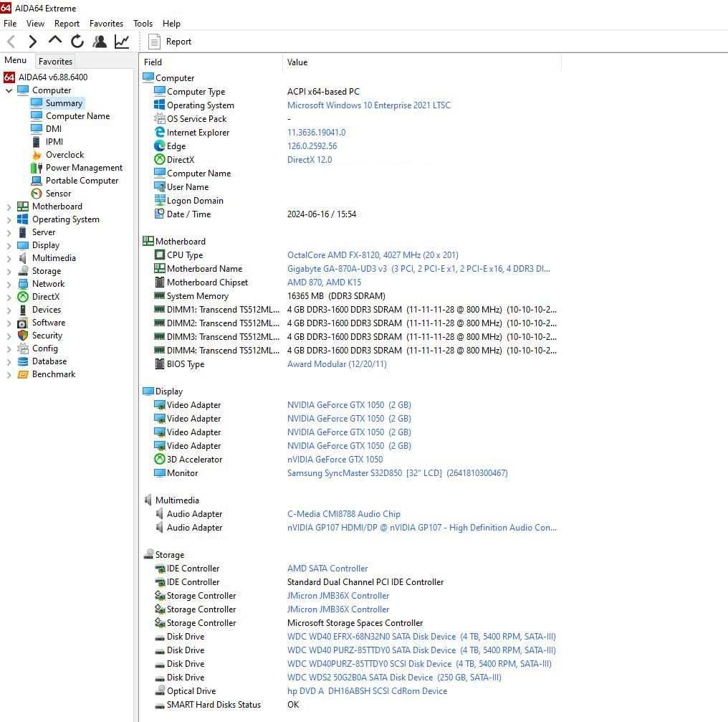Open the Tools menu

[x=143, y=23]
